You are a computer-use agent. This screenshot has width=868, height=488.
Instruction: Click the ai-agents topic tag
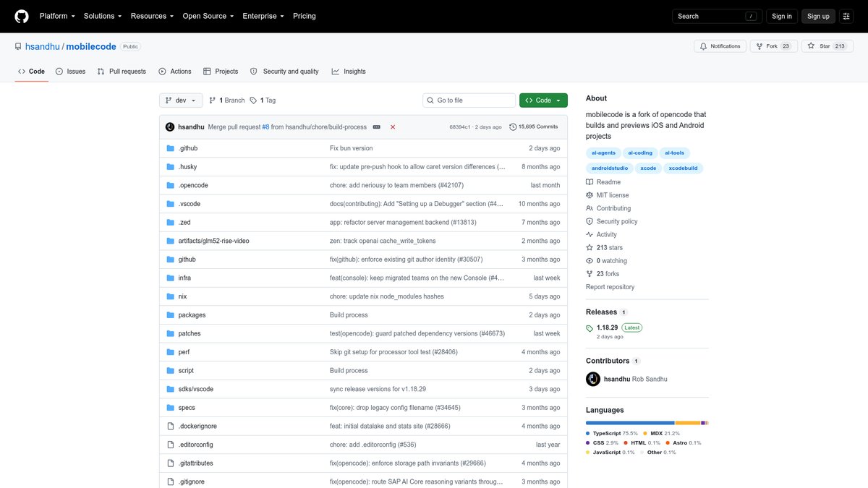click(603, 153)
